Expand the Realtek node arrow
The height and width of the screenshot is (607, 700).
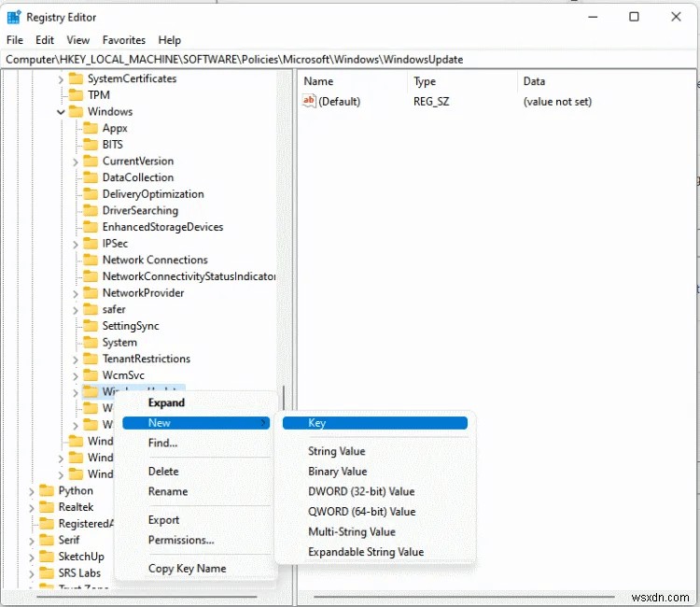pos(32,508)
